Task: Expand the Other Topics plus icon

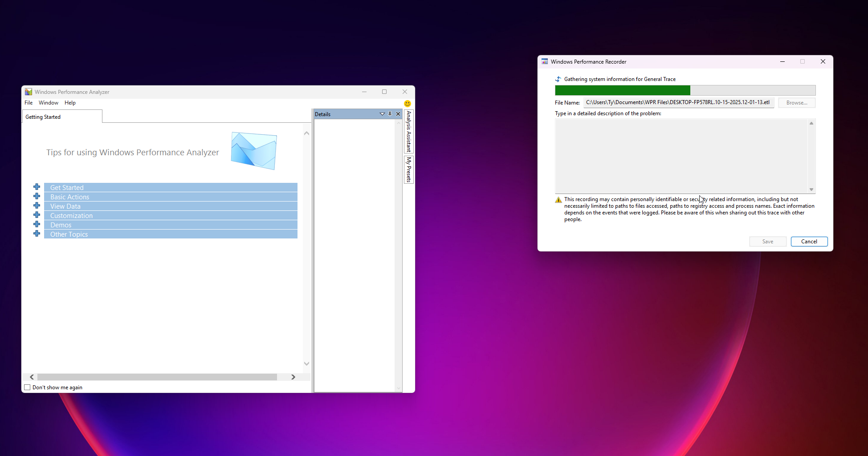Action: (37, 234)
